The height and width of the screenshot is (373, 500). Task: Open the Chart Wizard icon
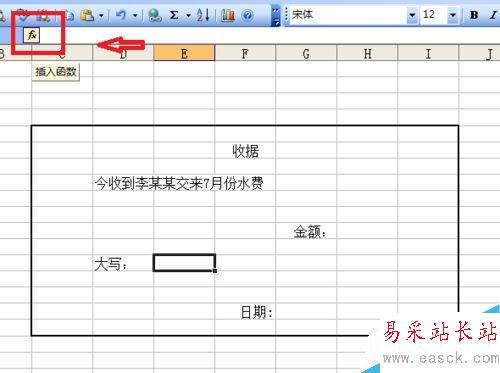pos(228,15)
